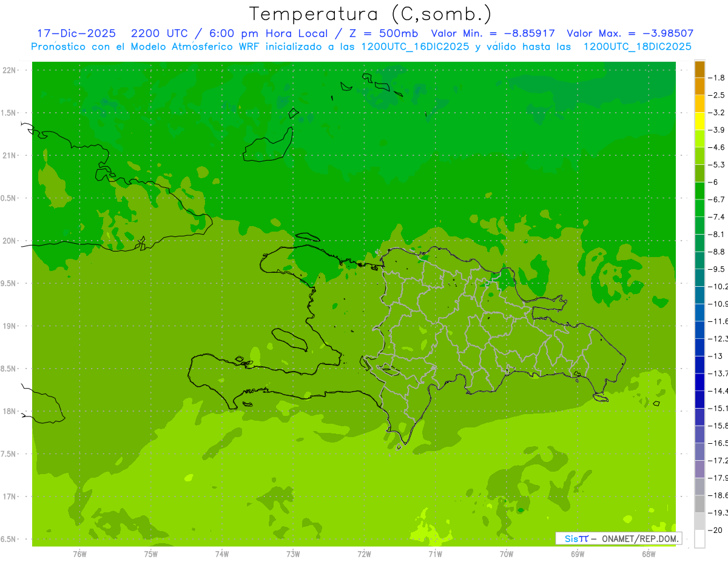Click the '-5.3' color scale label

[717, 164]
